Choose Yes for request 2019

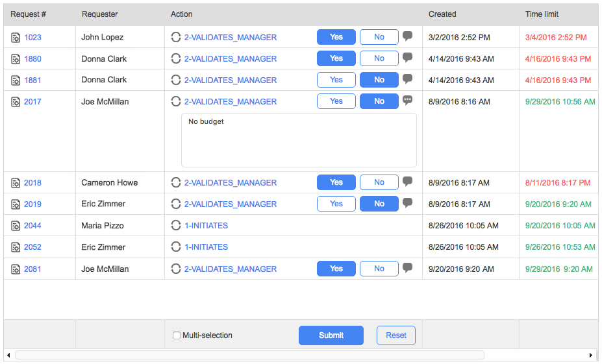(x=336, y=204)
